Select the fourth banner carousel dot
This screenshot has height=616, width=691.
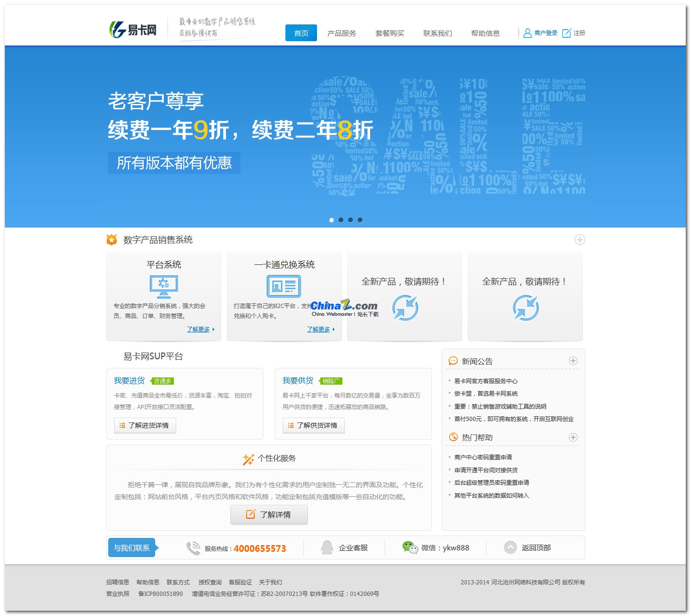(x=360, y=220)
